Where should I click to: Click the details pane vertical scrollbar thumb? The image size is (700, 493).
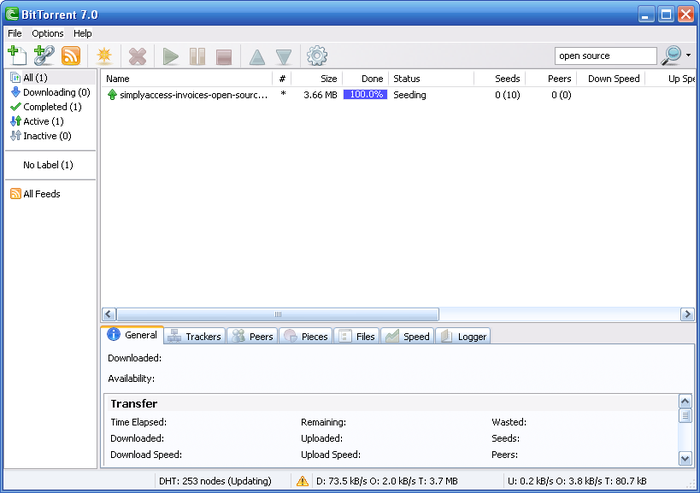tap(685, 416)
